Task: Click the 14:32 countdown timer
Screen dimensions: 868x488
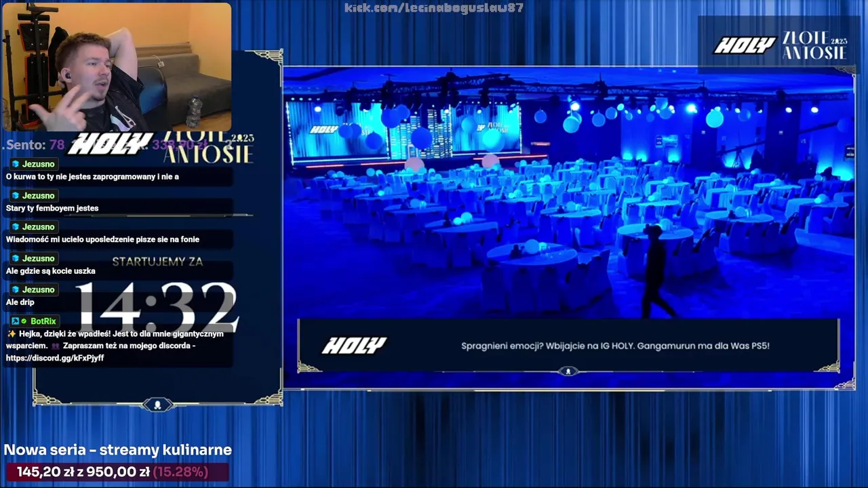Action: [x=156, y=307]
